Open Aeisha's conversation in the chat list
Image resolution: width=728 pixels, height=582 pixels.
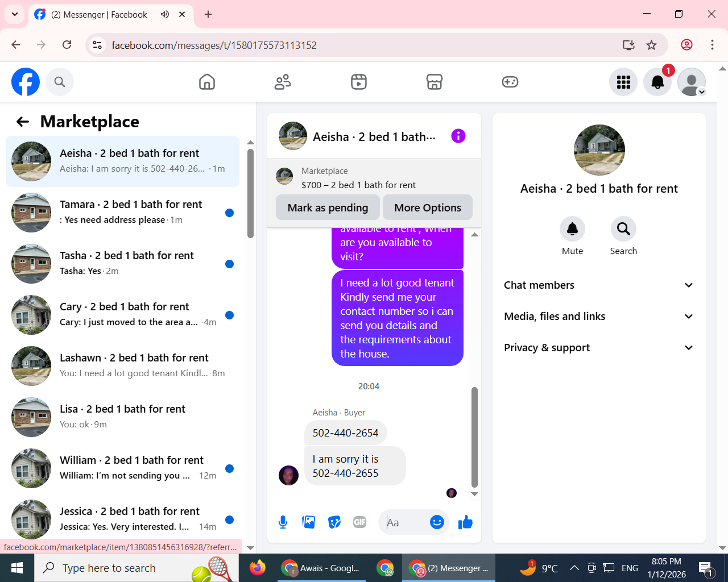pyautogui.click(x=122, y=161)
